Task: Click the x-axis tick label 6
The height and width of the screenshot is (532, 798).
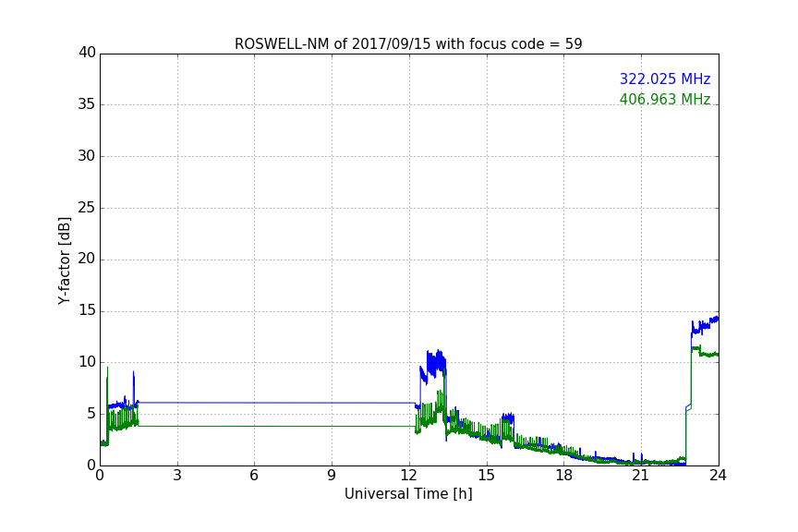Action: [255, 476]
